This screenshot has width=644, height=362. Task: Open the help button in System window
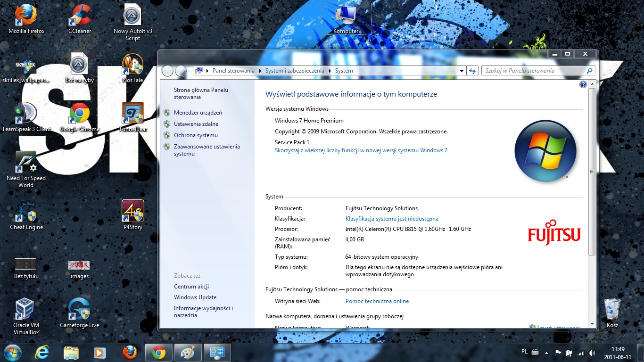coord(583,84)
